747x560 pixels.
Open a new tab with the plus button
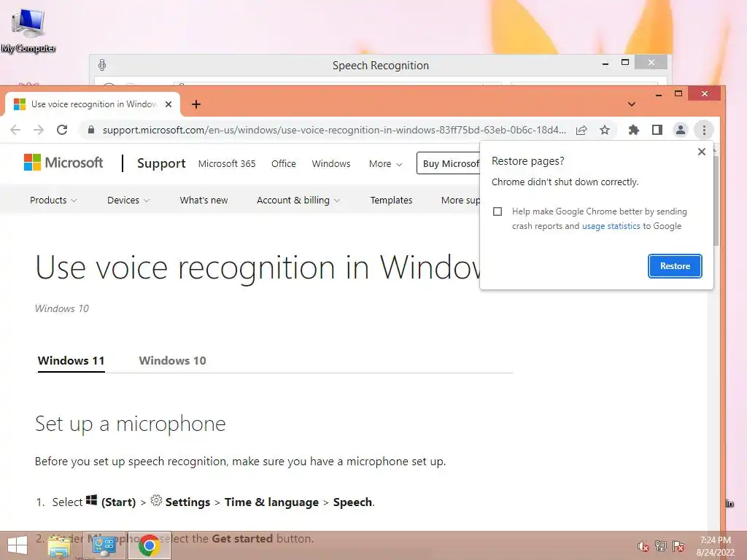196,104
